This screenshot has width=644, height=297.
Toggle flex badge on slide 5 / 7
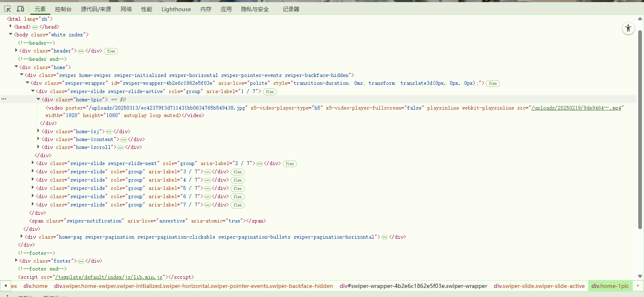point(237,189)
